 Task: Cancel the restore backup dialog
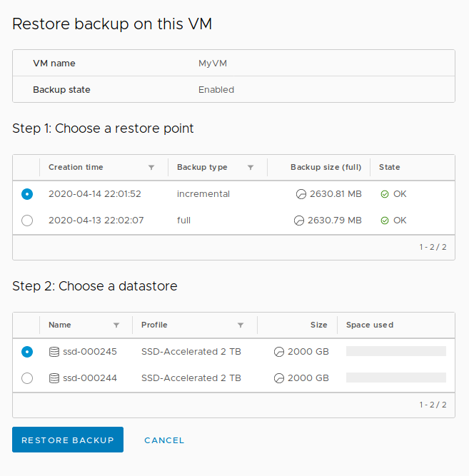164,440
